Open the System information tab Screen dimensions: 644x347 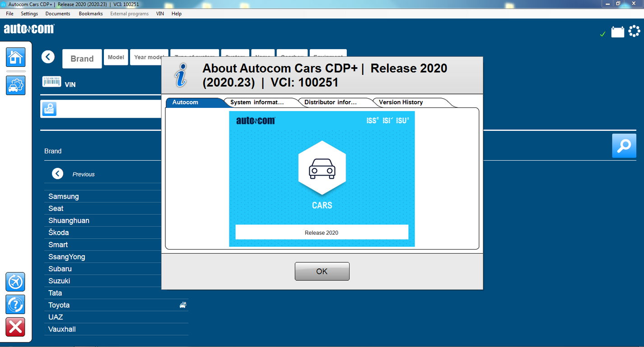pyautogui.click(x=256, y=102)
